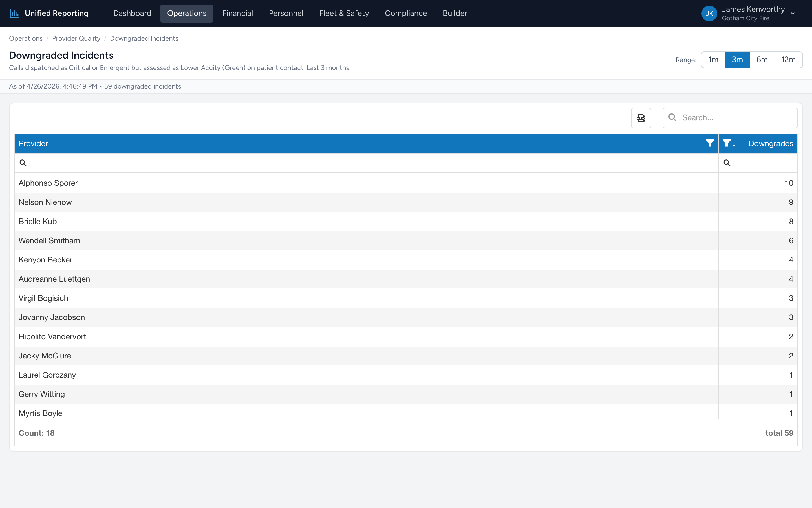
Task: Click the descending sort arrow on Downgrades
Action: pyautogui.click(x=734, y=143)
